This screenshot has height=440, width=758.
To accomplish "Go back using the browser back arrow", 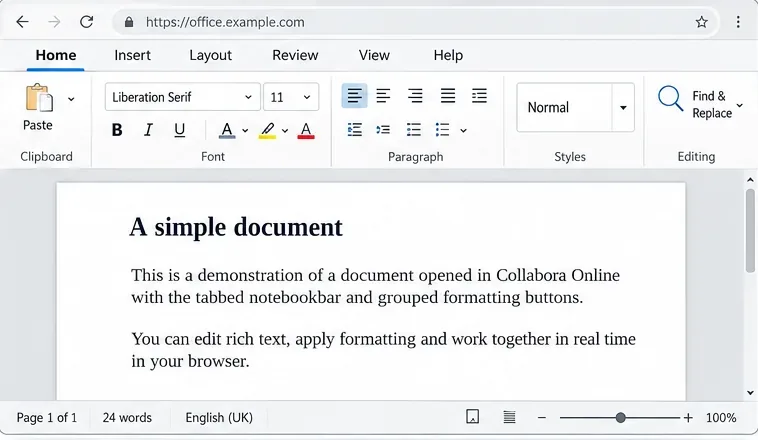I will tap(22, 22).
